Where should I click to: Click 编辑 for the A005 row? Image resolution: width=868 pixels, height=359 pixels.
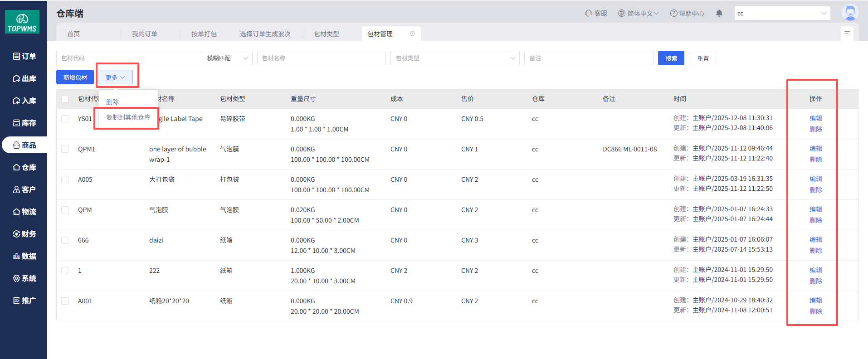(815, 179)
